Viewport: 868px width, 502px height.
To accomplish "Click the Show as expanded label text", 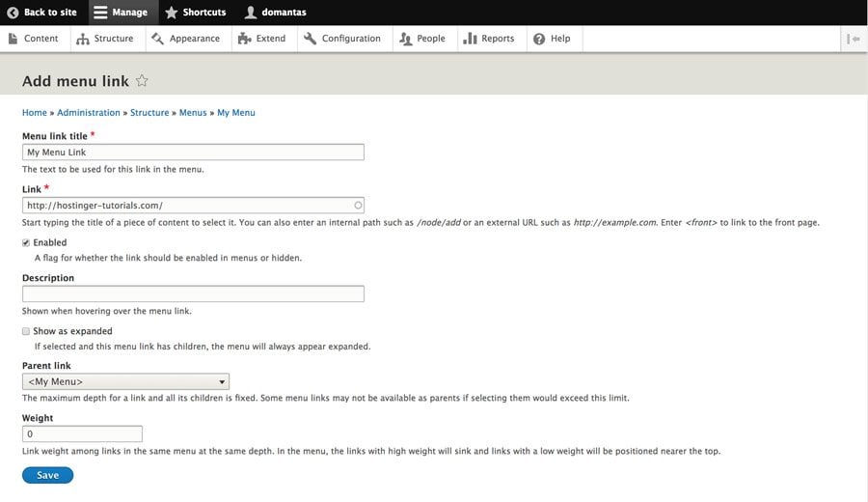I will [72, 331].
